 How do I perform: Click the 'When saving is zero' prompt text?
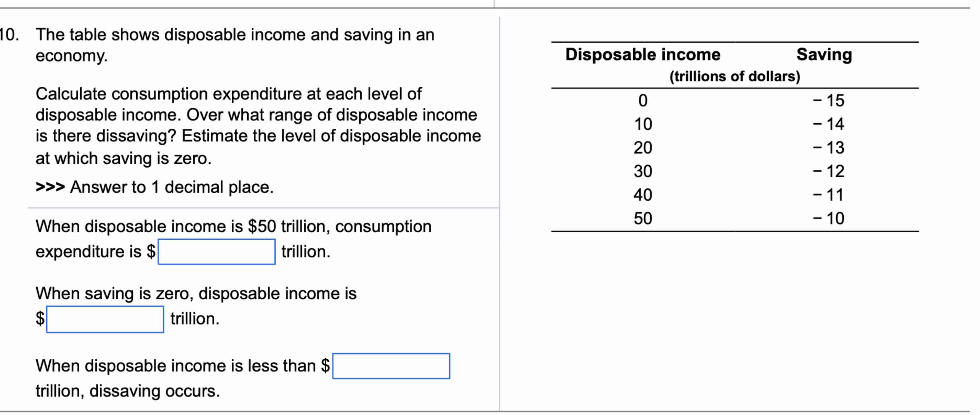point(196,293)
